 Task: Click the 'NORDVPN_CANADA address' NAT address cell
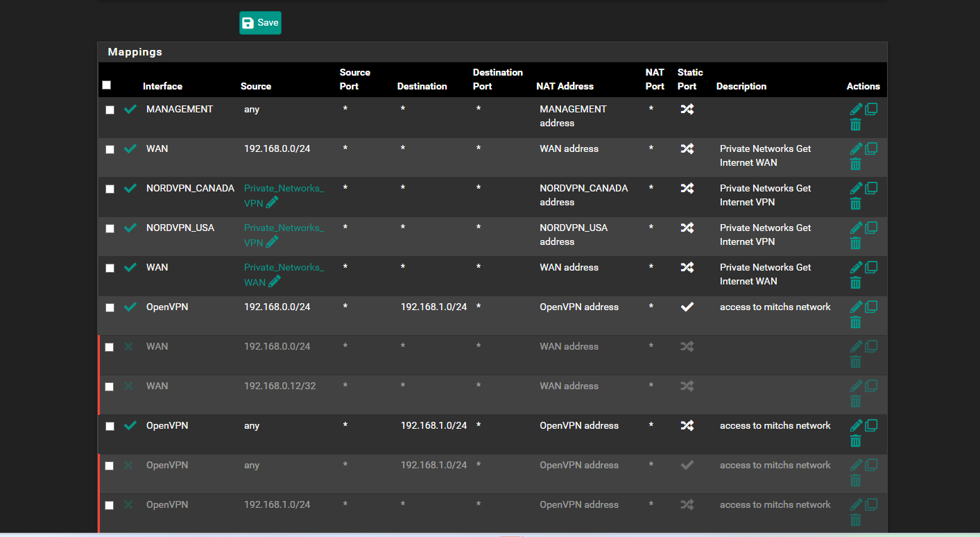(x=583, y=195)
